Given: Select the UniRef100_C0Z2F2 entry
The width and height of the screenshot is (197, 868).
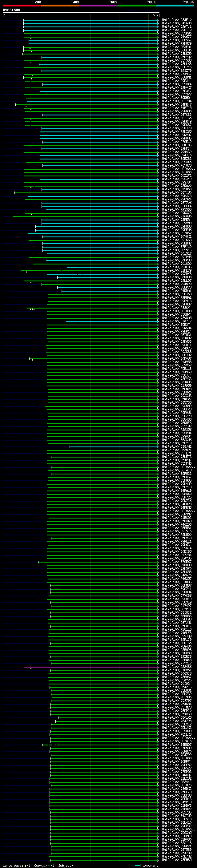Looking at the screenshot, I should (177, 176).
